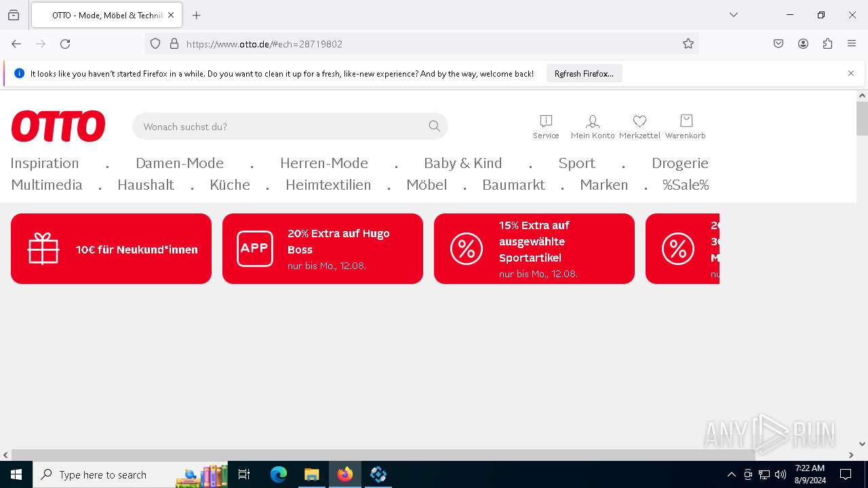
Task: Click the OTTO logo
Action: click(58, 126)
